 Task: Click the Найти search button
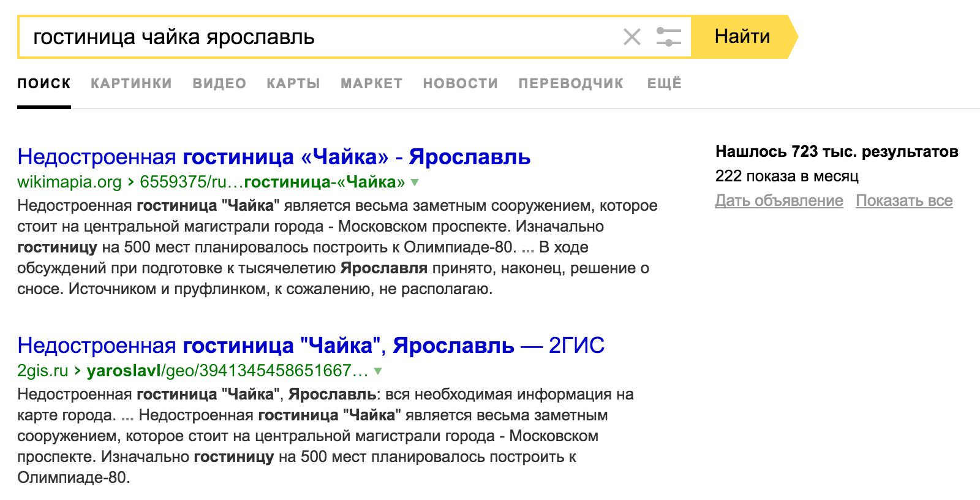(x=742, y=37)
